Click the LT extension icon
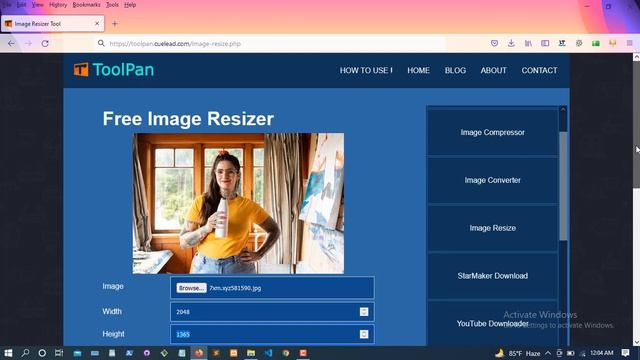The image size is (640, 360). (562, 43)
